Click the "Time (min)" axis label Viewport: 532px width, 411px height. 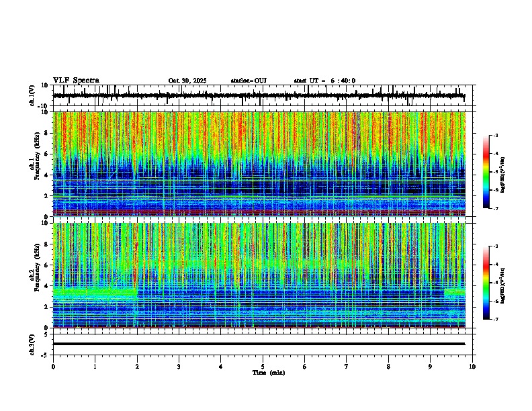click(x=269, y=373)
